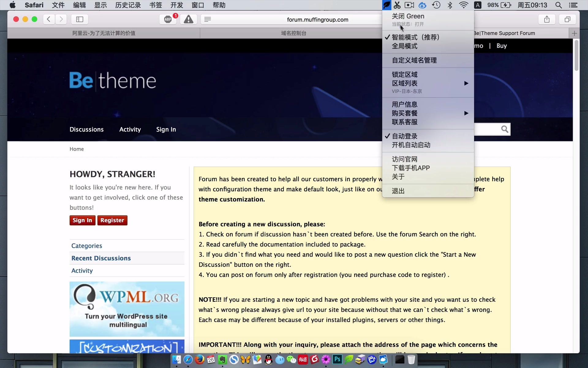Open the Safari share sheet icon
The height and width of the screenshot is (368, 588).
(x=547, y=19)
